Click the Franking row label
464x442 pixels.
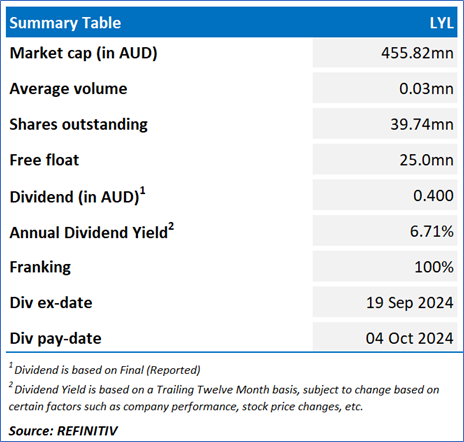pos(40,267)
